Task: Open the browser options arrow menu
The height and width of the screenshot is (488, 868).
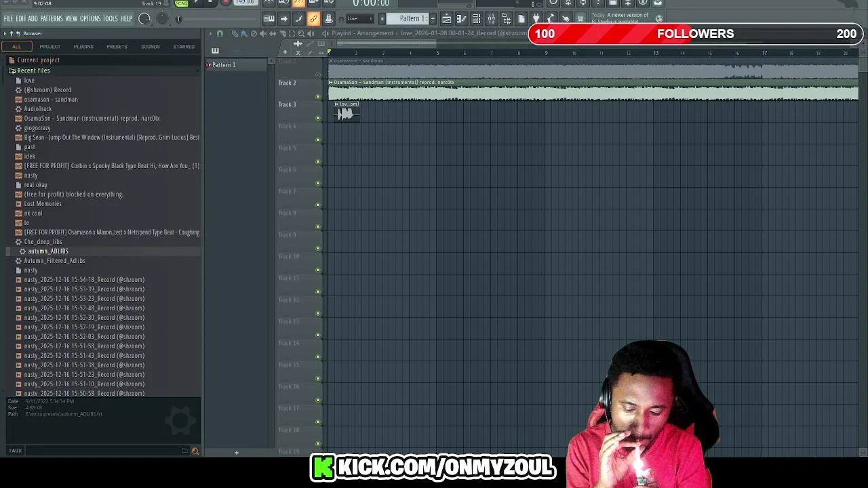Action: [5, 33]
